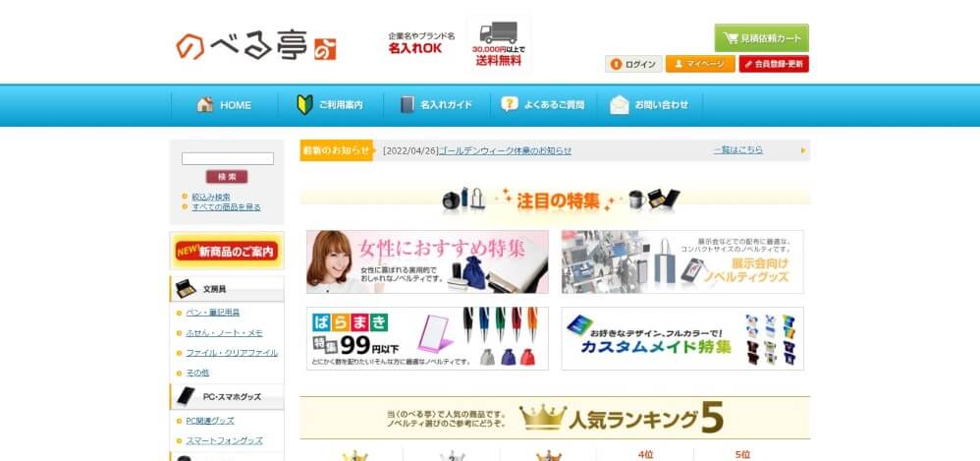Screen dimensions: 980x461
Task: Click the orange arrow beside 一覧はこちら
Action: click(803, 150)
